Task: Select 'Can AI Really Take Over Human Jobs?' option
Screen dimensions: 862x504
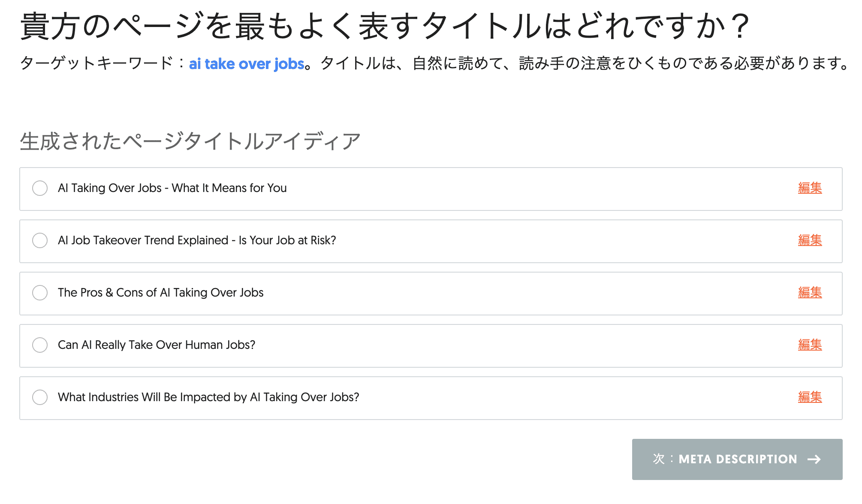Action: (x=40, y=345)
